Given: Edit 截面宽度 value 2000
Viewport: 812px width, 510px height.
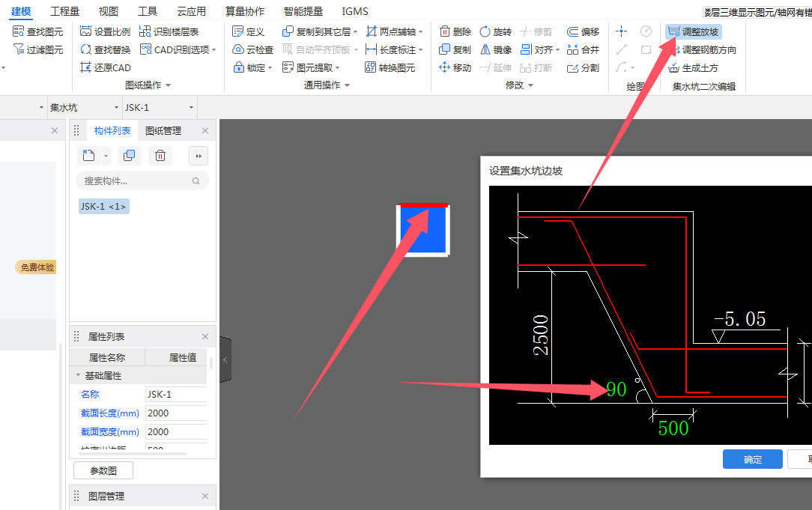Looking at the screenshot, I should pos(176,432).
